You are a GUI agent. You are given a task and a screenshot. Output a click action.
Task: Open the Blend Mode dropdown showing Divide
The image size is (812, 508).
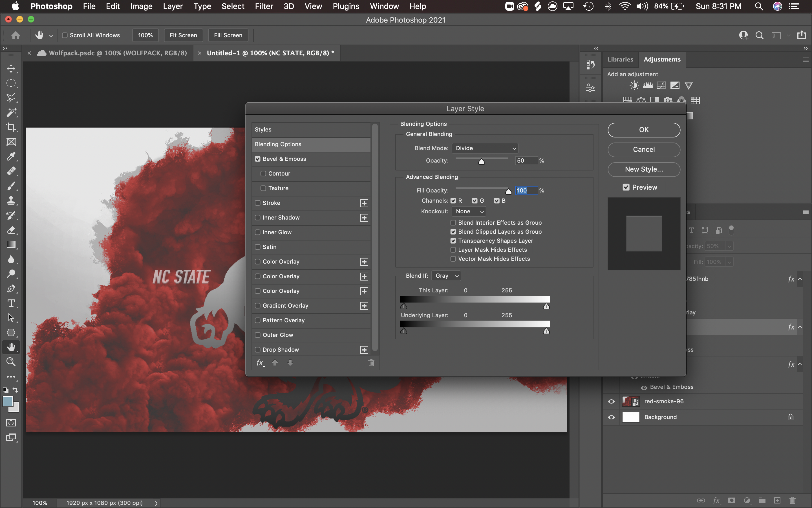(x=485, y=148)
